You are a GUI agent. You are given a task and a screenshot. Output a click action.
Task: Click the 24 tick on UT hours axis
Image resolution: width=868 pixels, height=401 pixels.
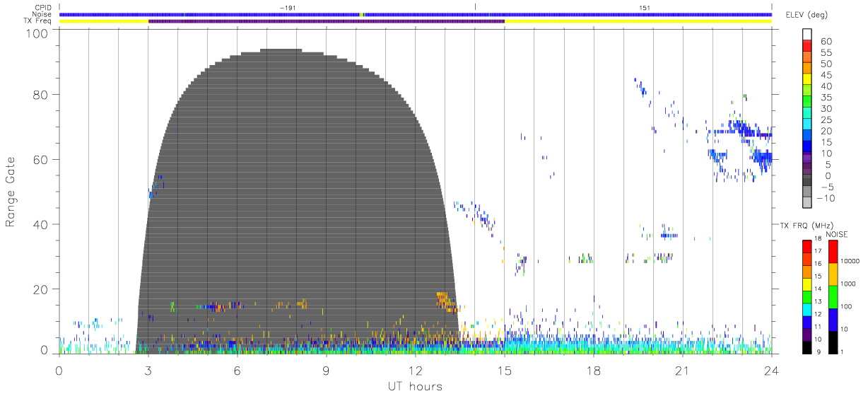click(x=771, y=370)
